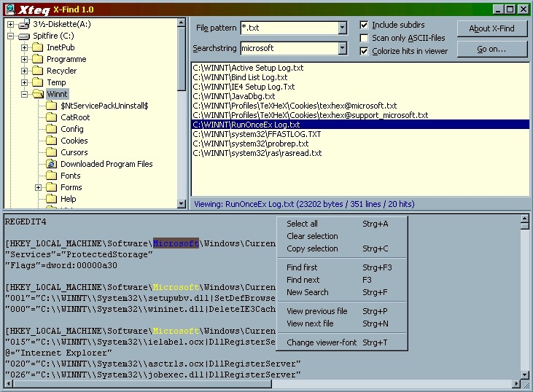Select result texhex@microsoft.txt

pos(360,106)
